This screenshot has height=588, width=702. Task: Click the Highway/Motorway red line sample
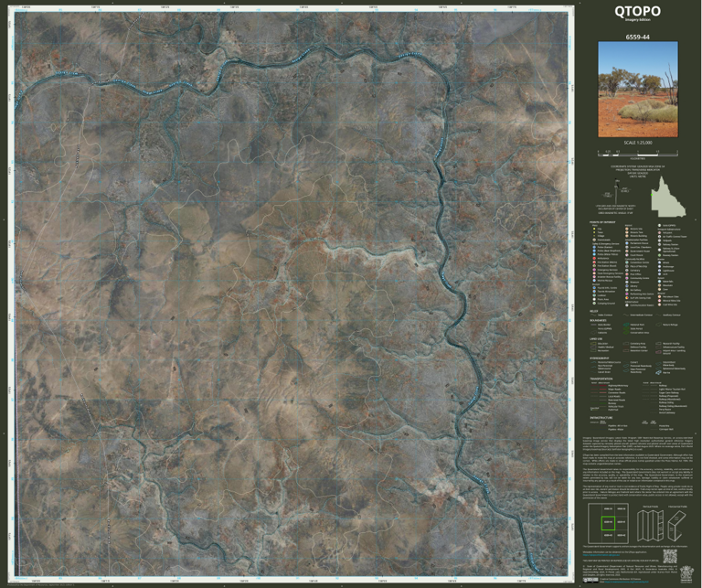[603, 386]
